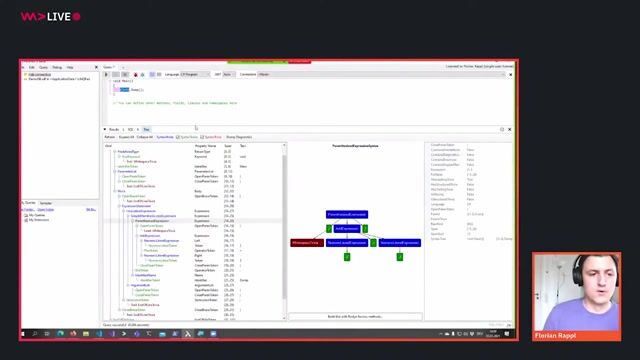Select blue AddExpression graph node
This screenshot has height=360, width=640.
pos(347,229)
